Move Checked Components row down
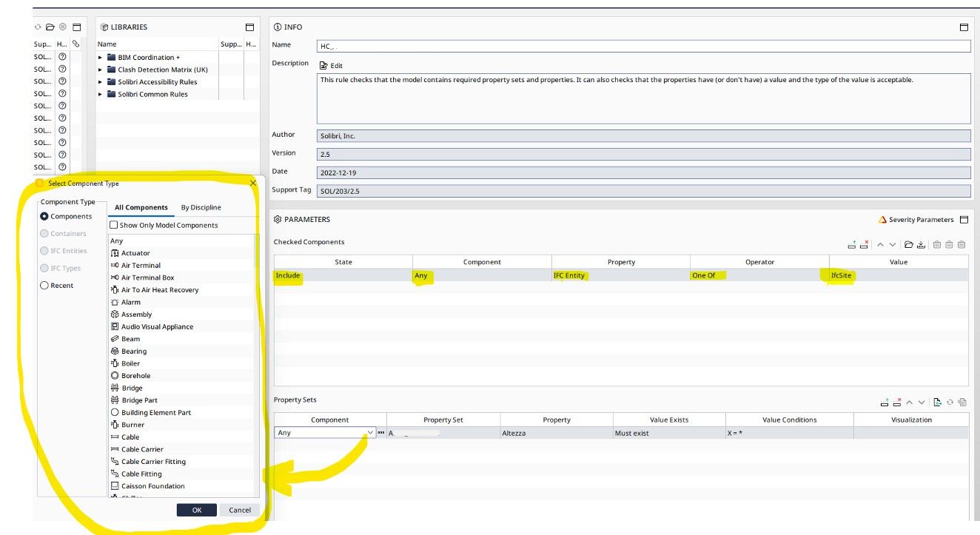980x535 pixels. (893, 244)
